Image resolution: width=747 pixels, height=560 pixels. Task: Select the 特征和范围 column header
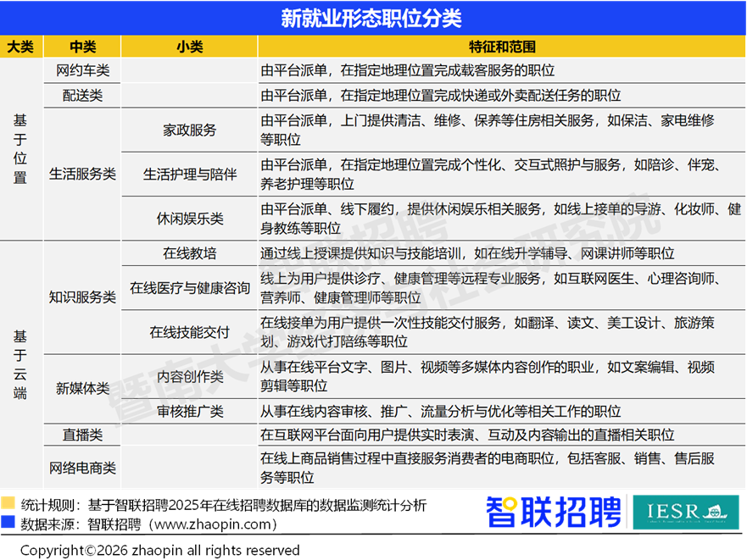tap(502, 47)
